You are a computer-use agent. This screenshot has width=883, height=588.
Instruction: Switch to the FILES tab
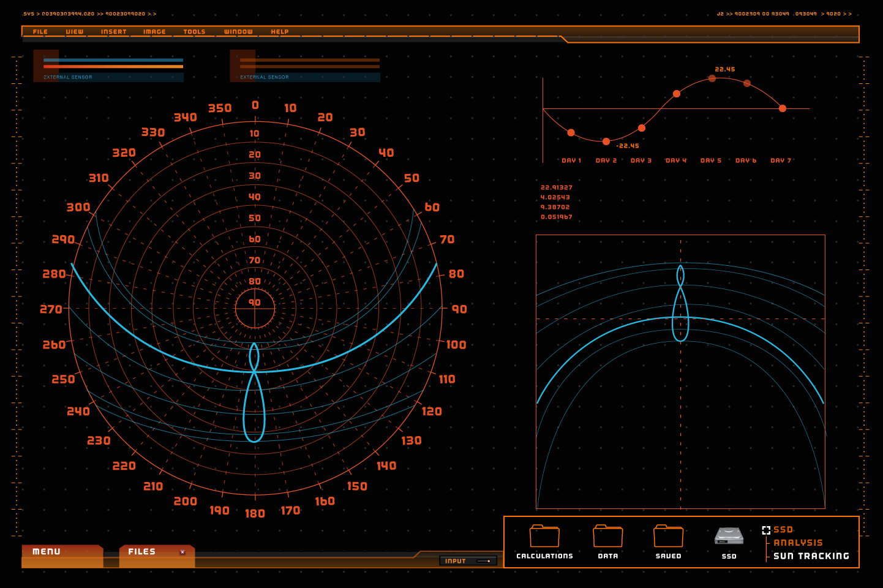(x=157, y=555)
